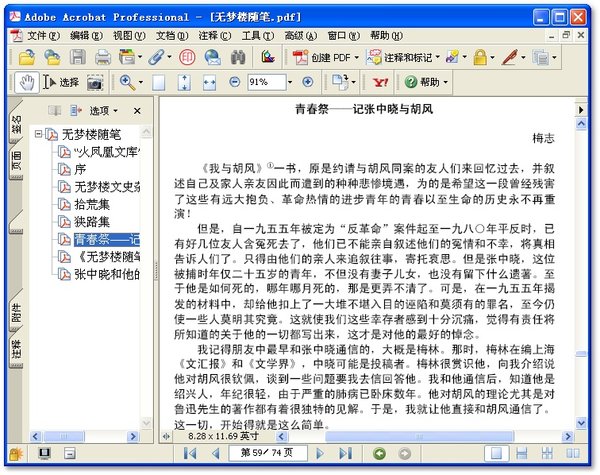Image resolution: width=600 pixels, height=475 pixels.
Task: Open the zoom percentage dropdown arrow
Action: (290, 82)
